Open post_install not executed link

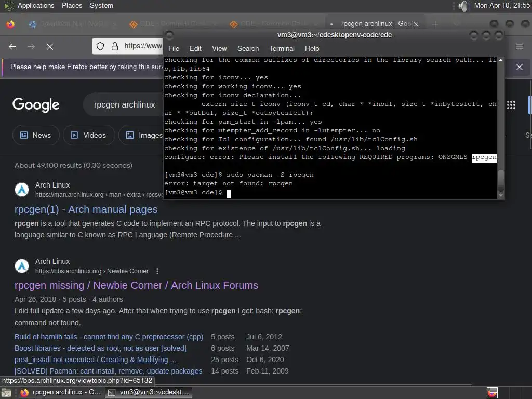[x=96, y=360]
